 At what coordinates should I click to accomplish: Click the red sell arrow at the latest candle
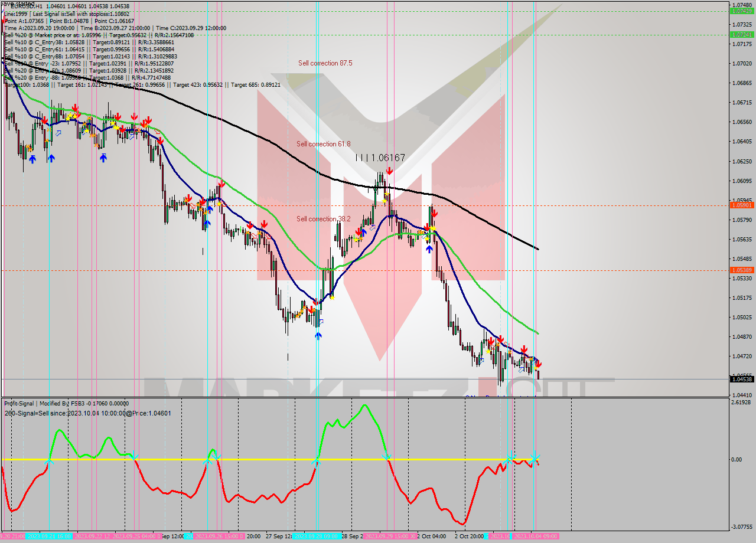[538, 365]
